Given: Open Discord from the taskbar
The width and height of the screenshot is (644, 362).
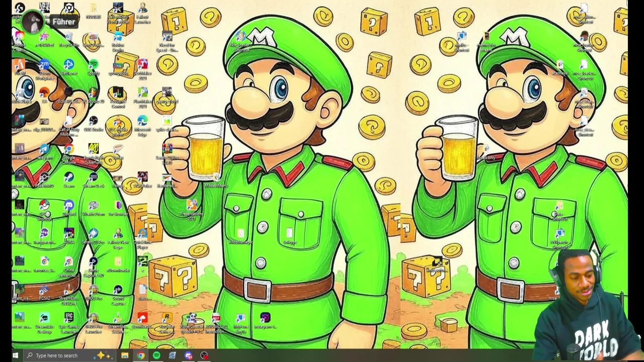Looking at the screenshot, I should [x=188, y=355].
